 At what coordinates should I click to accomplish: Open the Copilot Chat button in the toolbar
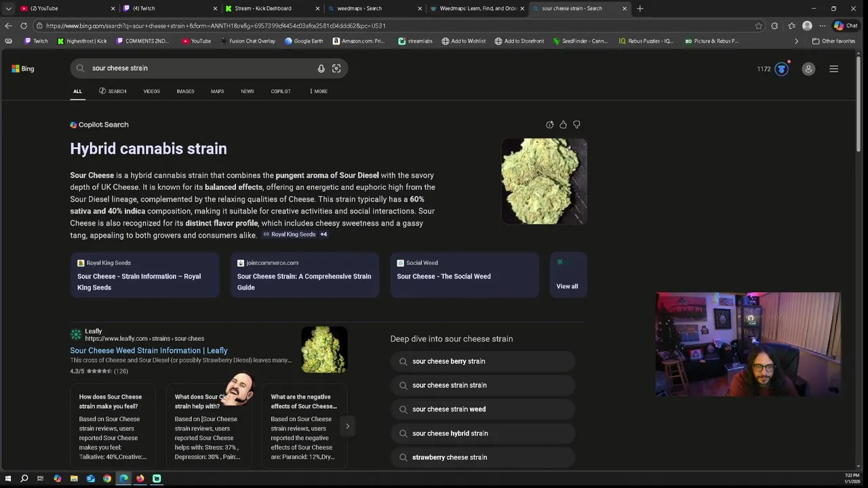point(846,26)
